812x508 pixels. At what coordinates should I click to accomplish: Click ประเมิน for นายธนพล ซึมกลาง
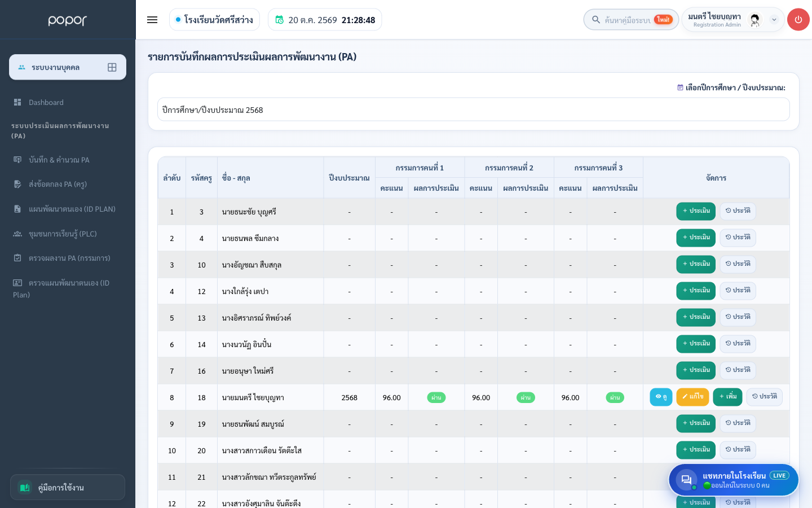tap(696, 238)
